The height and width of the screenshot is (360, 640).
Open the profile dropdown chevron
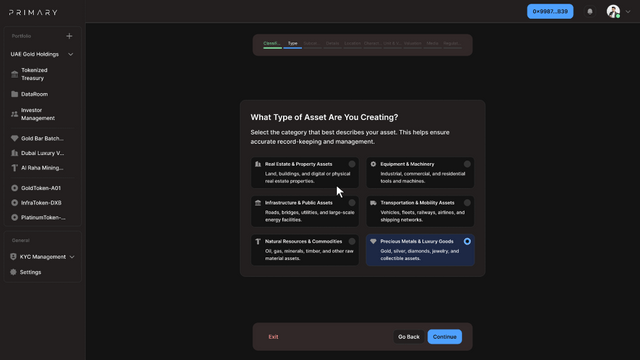[x=628, y=11]
